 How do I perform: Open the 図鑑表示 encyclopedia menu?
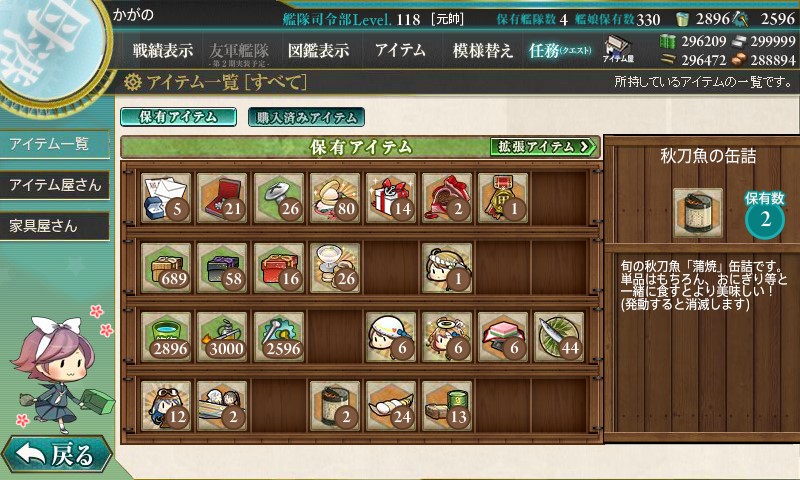click(318, 50)
